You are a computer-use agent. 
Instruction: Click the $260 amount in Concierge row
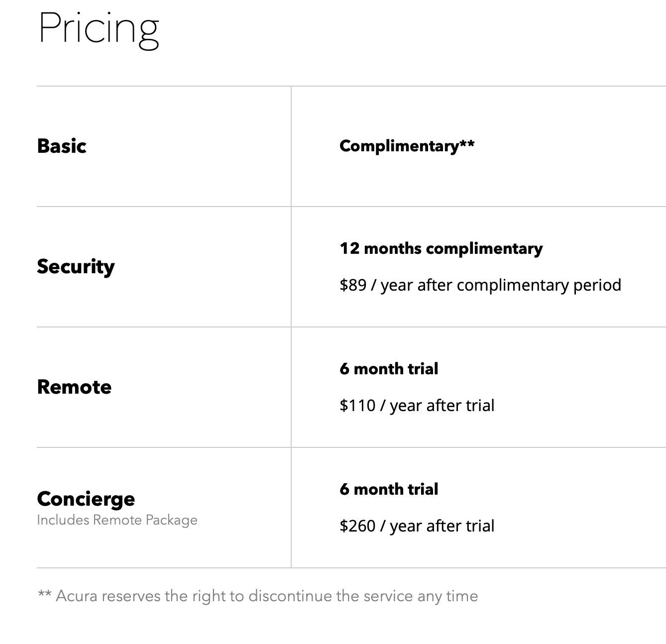pos(357,526)
